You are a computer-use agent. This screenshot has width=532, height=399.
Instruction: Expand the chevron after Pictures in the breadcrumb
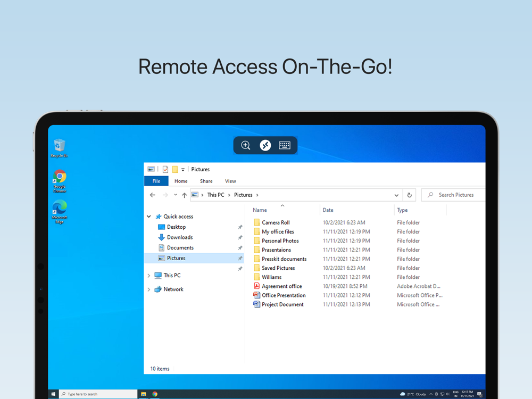click(x=257, y=195)
